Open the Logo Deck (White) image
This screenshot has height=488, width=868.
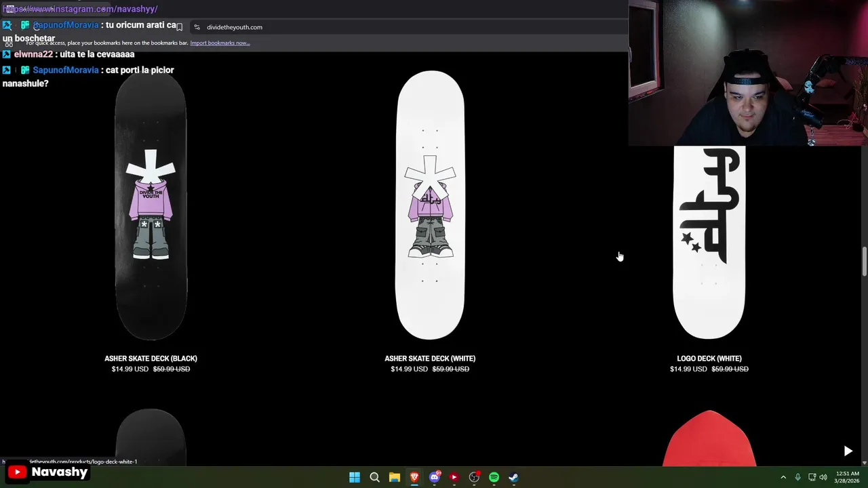click(x=709, y=242)
